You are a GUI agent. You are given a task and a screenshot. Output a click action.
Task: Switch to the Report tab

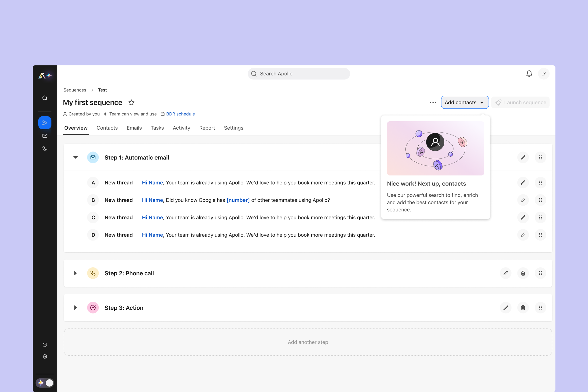pyautogui.click(x=207, y=128)
